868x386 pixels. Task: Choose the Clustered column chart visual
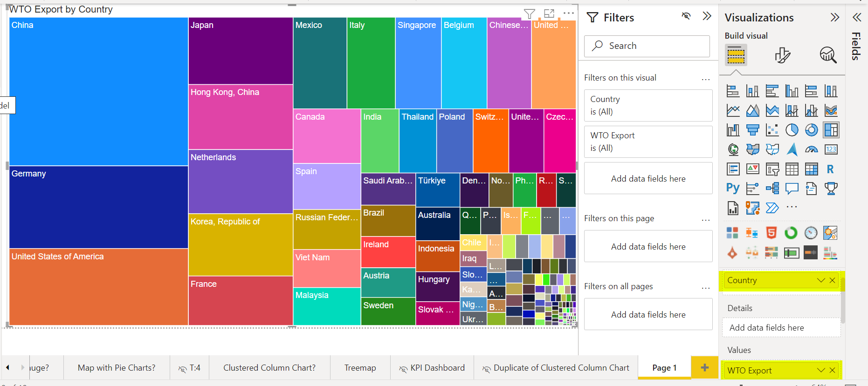click(792, 91)
